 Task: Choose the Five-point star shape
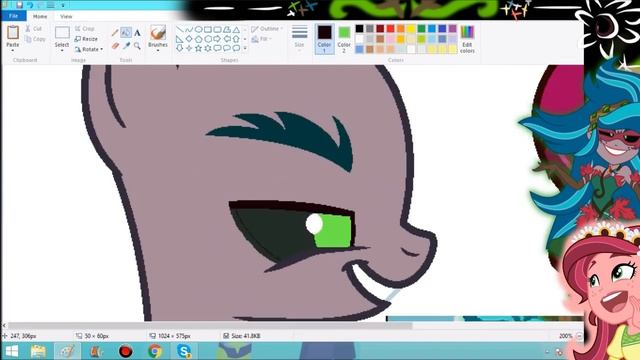click(x=198, y=48)
